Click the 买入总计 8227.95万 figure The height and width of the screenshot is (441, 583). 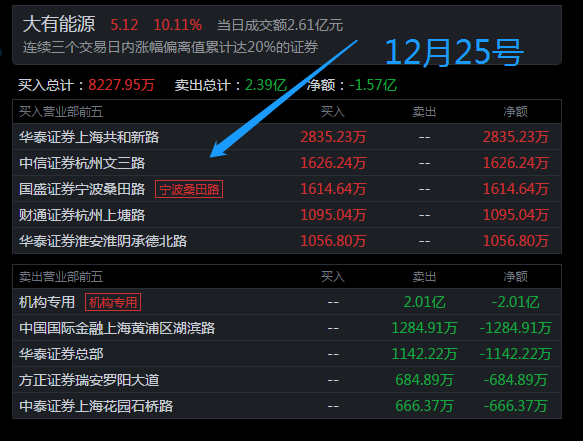click(121, 85)
